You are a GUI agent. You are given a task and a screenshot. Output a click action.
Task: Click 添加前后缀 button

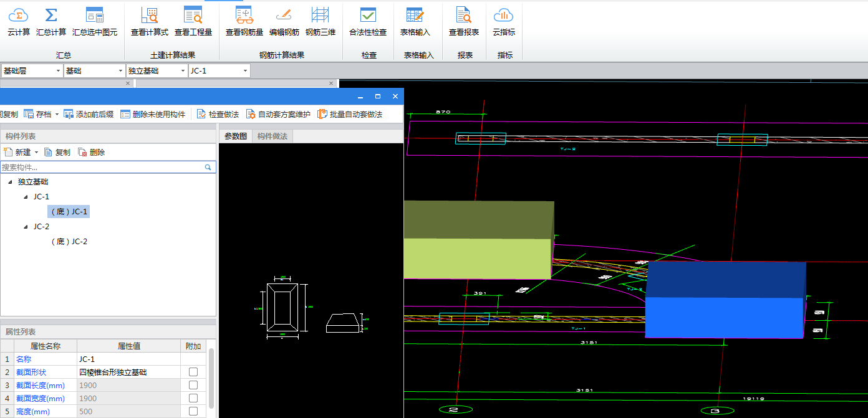[x=88, y=114]
